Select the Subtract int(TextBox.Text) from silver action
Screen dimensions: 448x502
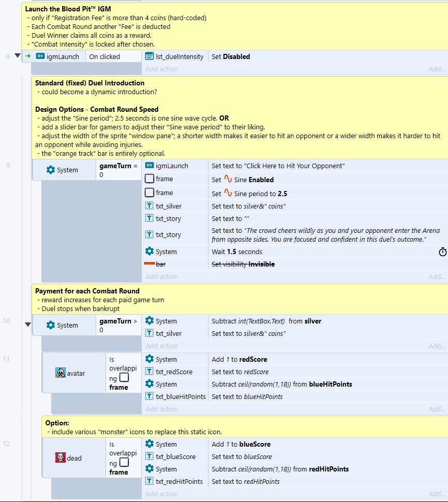[x=266, y=321]
